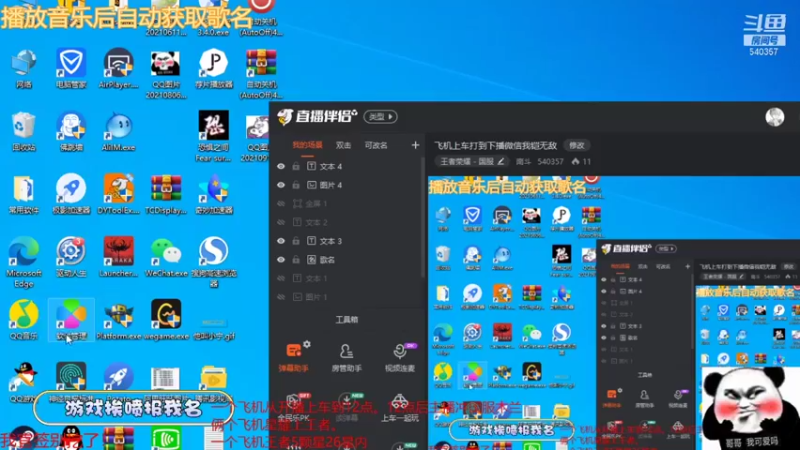Select the AliIM.exe desktop icon

pyautogui.click(x=118, y=132)
